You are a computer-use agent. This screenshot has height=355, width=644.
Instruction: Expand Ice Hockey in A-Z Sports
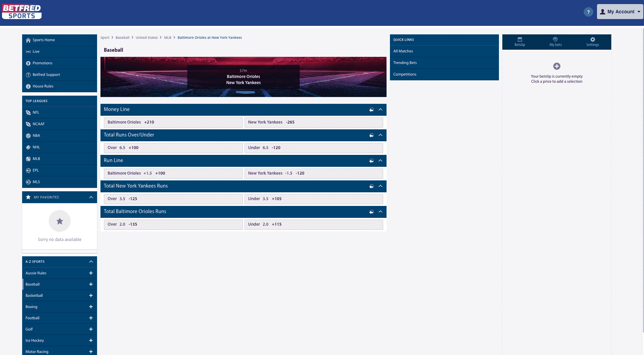91,340
